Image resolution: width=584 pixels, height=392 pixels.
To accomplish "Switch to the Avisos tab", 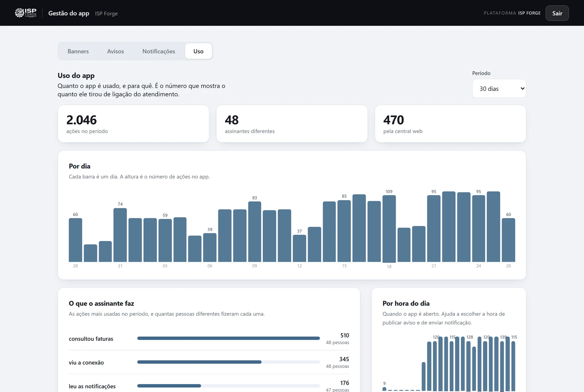I will 115,51.
